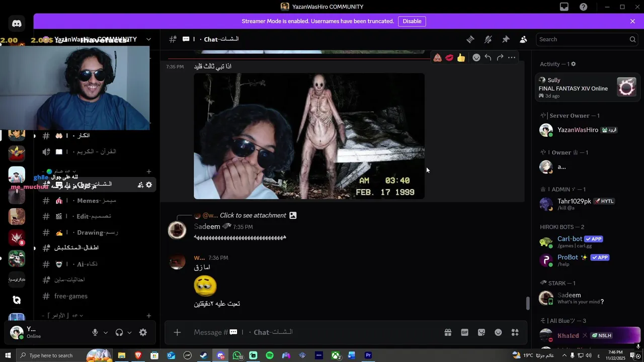Open the Memes-ميمز channel
The width and height of the screenshot is (644, 362).
(96, 201)
